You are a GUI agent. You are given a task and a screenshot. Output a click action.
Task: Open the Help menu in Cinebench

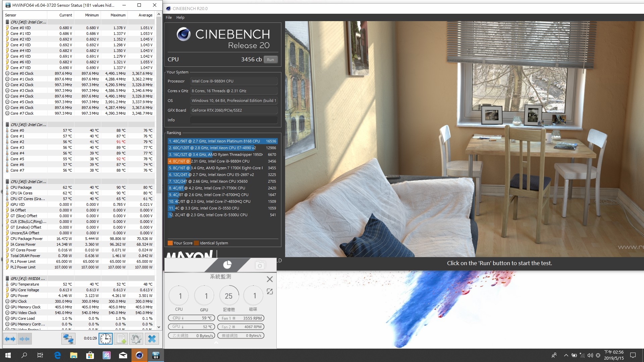[180, 17]
